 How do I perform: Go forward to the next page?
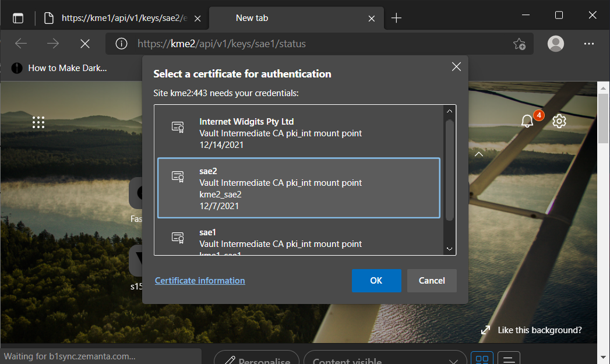53,44
